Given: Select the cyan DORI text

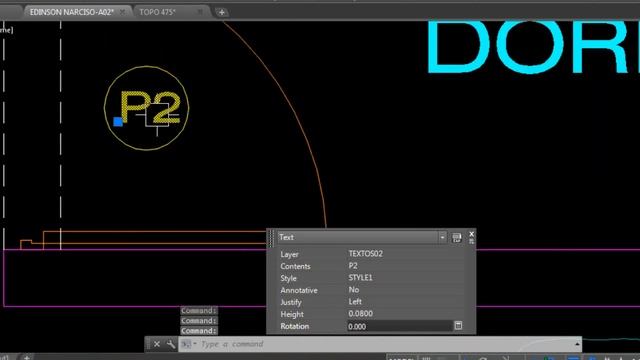Looking at the screenshot, I should 533,47.
